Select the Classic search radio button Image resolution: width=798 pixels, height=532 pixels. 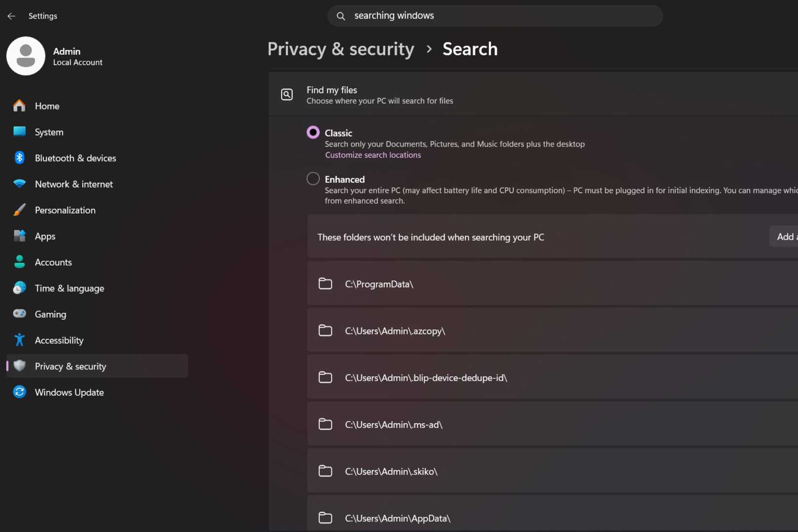click(313, 132)
